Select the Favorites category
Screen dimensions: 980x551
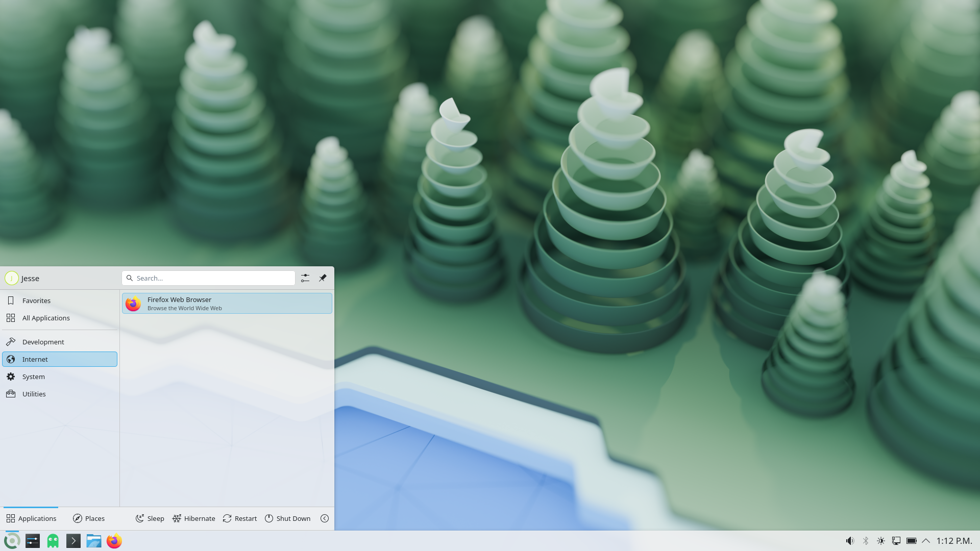(x=60, y=300)
